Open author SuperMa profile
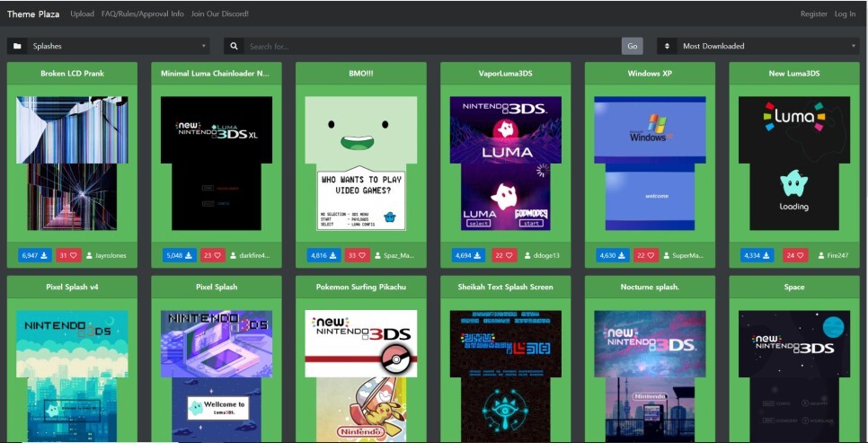Viewport: 868px width, 443px height. [684, 255]
